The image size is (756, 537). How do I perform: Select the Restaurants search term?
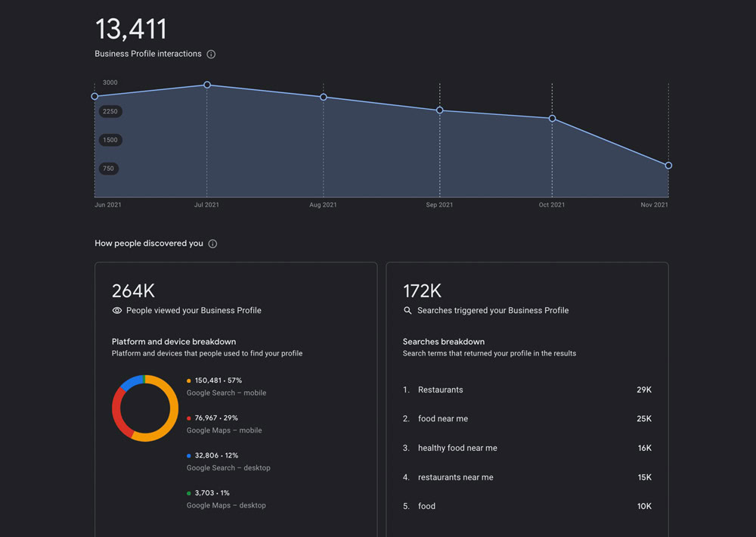[439, 390]
